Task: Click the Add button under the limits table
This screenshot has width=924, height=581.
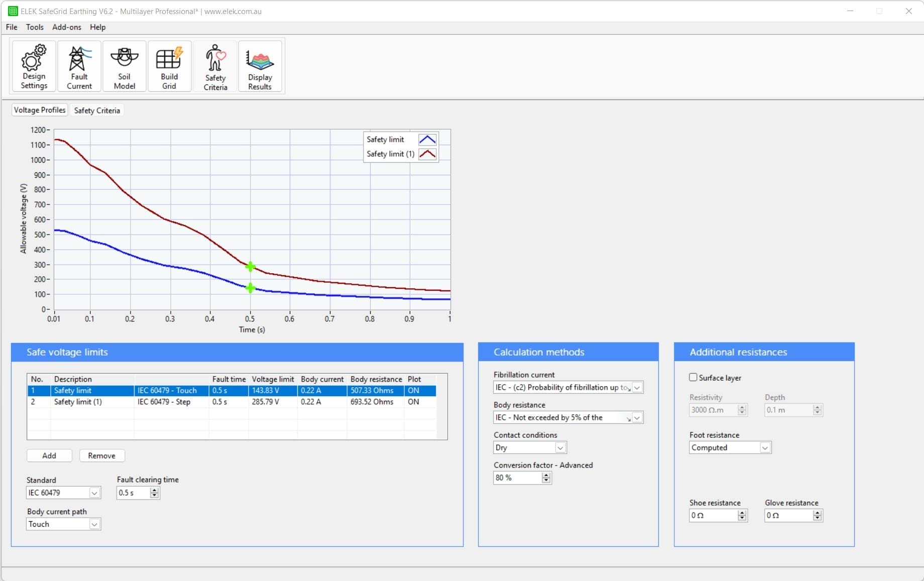Action: [x=49, y=455]
